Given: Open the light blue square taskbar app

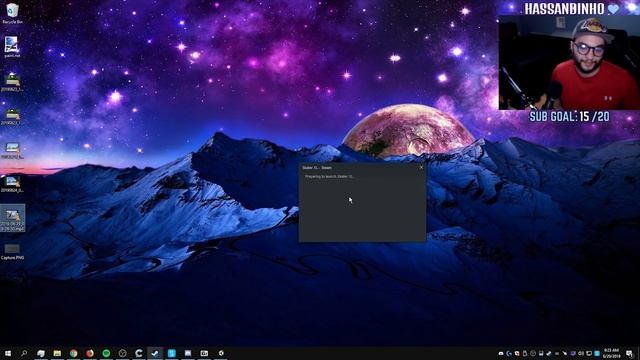Looking at the screenshot, I should pyautogui.click(x=171, y=353).
